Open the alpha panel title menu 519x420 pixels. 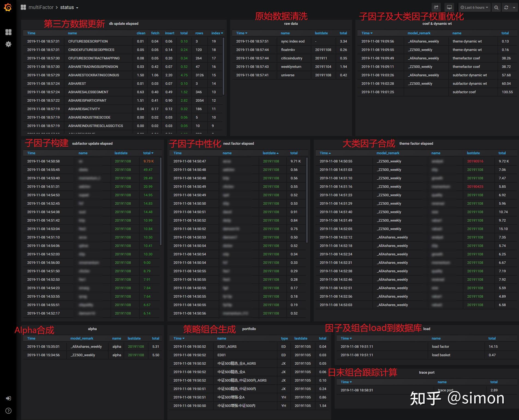(92, 329)
